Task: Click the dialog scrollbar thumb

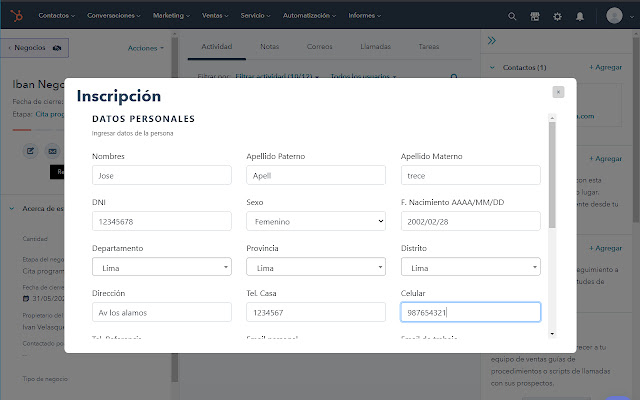Action: pos(552,175)
